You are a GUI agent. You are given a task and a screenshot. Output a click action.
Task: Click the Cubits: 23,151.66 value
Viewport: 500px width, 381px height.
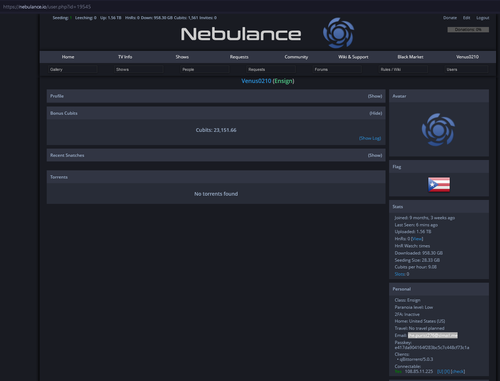[x=216, y=130]
